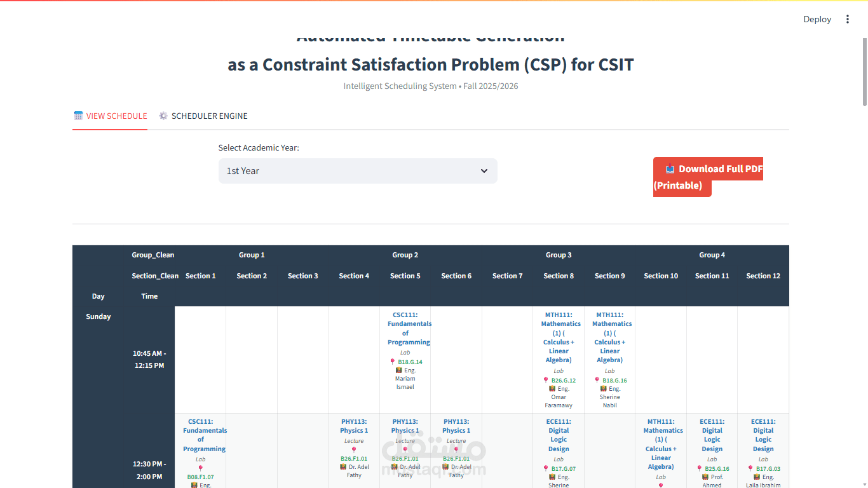Click the download icon on PDF button
868x488 pixels.
(670, 169)
